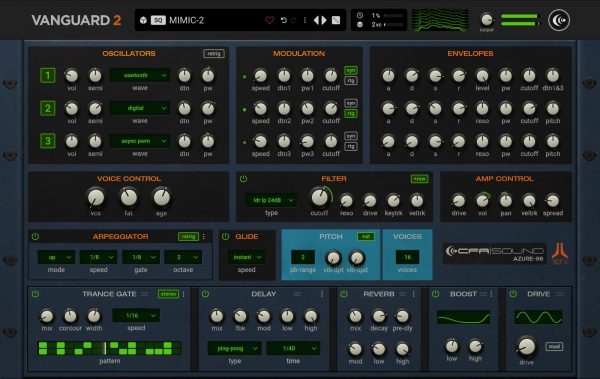Viewport: 600px width, 379px height.
Task: Click the trance gate stereo button
Action: (x=168, y=294)
